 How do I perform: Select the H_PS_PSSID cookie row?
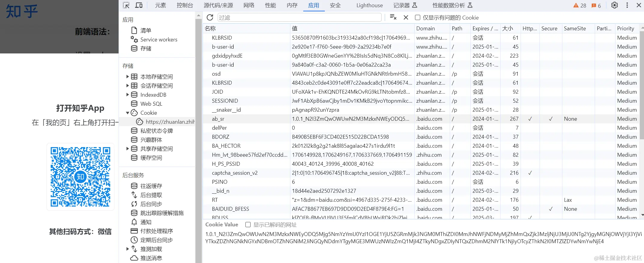coord(422,164)
